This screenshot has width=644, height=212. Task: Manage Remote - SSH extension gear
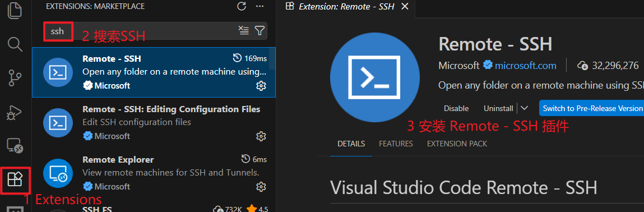[261, 85]
